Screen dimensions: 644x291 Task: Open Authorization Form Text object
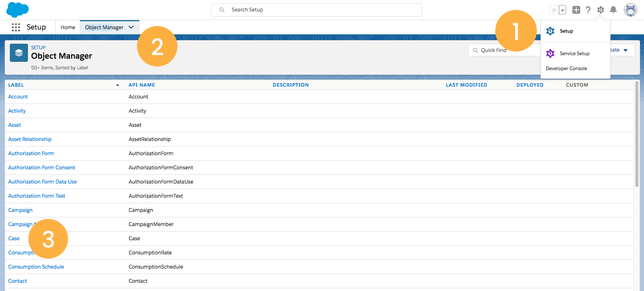[x=37, y=196]
